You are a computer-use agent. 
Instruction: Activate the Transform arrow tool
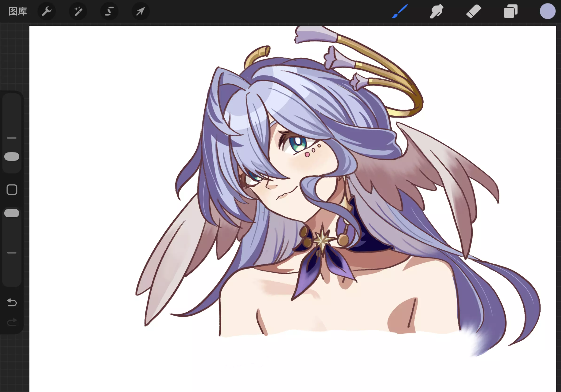(140, 12)
